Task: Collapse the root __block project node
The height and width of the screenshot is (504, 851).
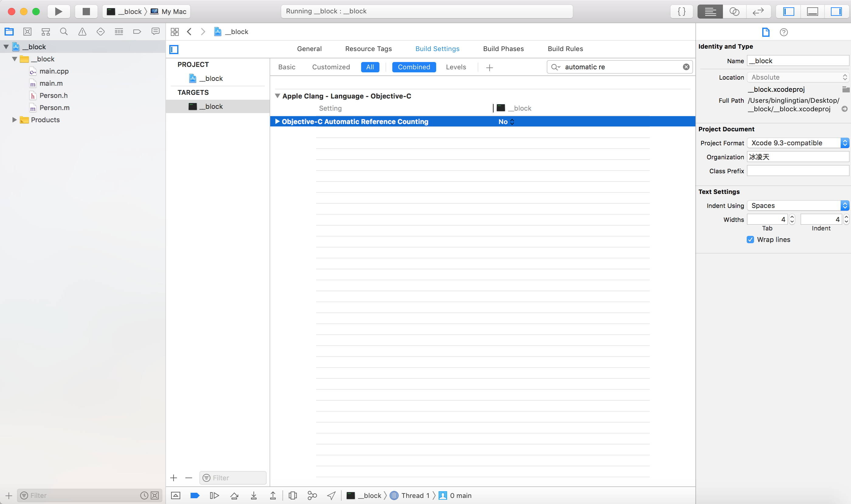Action: tap(6, 47)
